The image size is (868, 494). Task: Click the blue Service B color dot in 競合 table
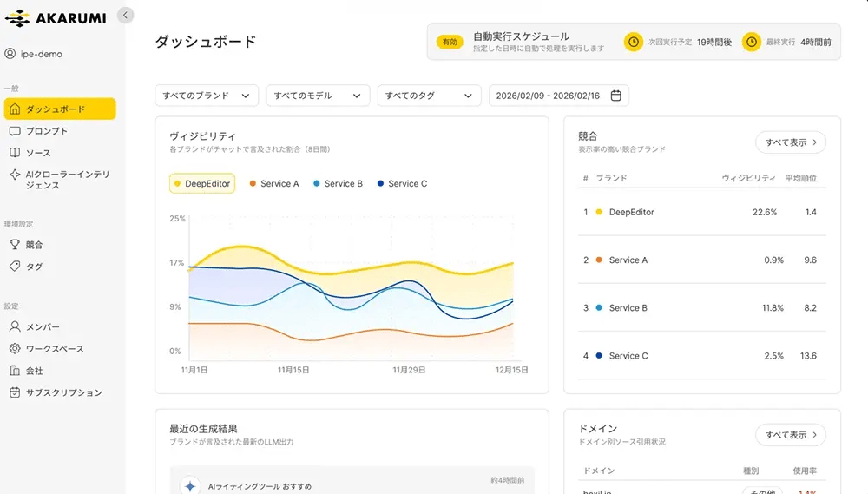coord(599,308)
